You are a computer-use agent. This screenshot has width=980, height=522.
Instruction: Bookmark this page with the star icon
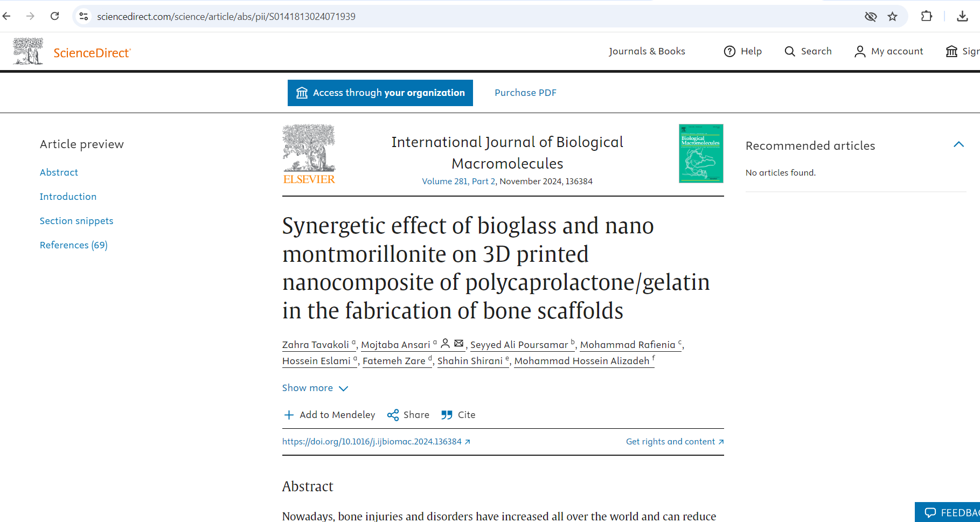[x=893, y=16]
